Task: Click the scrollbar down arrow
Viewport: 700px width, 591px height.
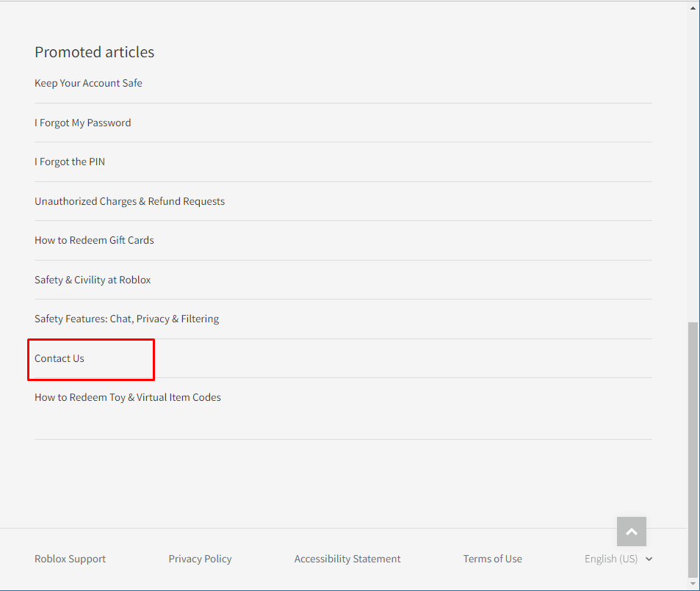Action: coord(693,584)
